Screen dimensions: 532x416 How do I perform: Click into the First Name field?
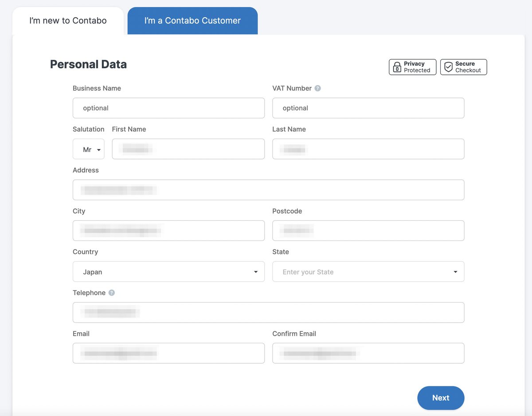[188, 149]
